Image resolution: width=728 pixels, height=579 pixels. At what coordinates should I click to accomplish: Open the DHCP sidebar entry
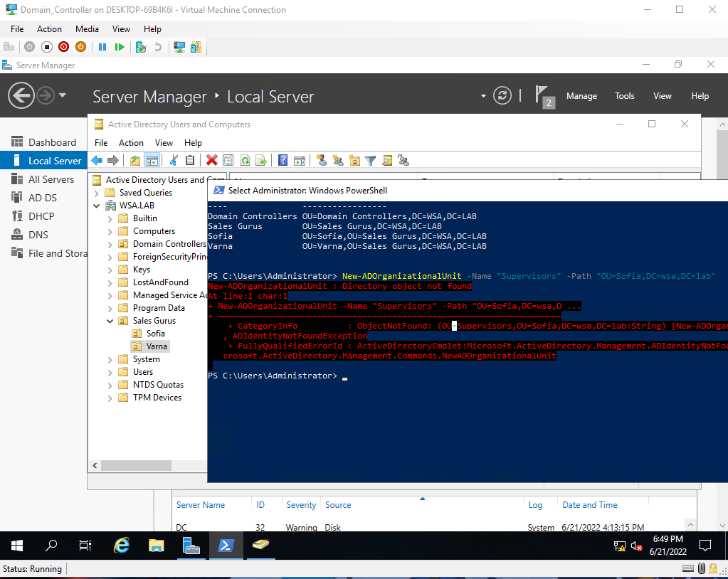(43, 216)
